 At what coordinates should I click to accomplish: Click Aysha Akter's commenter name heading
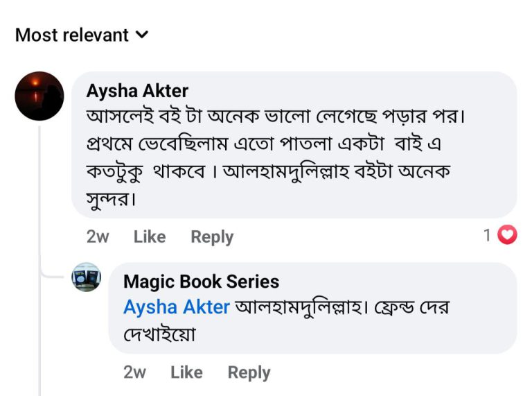pos(137,91)
